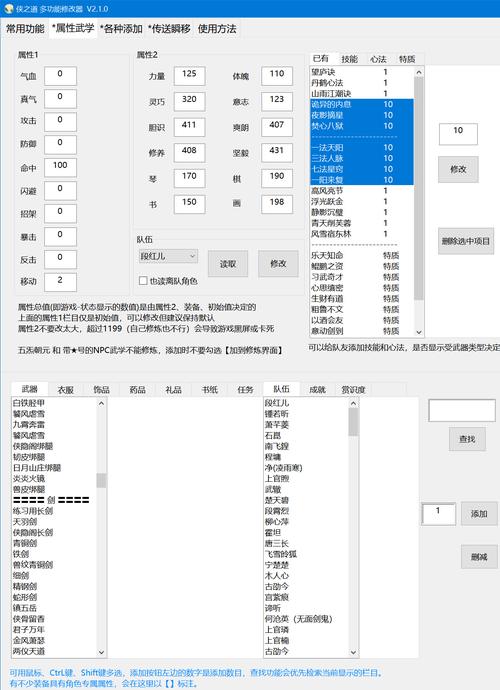Click the 删除选中项目 button

466,241
